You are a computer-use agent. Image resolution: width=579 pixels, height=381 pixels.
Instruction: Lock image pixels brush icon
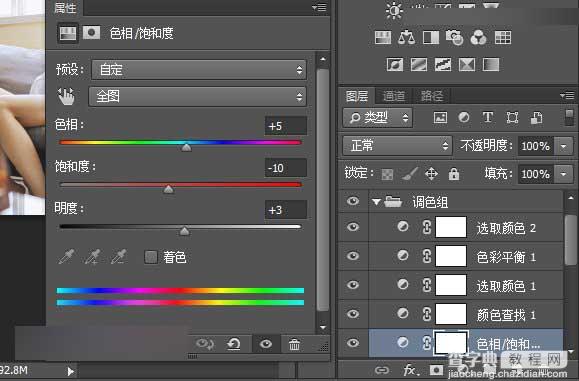pyautogui.click(x=410, y=174)
